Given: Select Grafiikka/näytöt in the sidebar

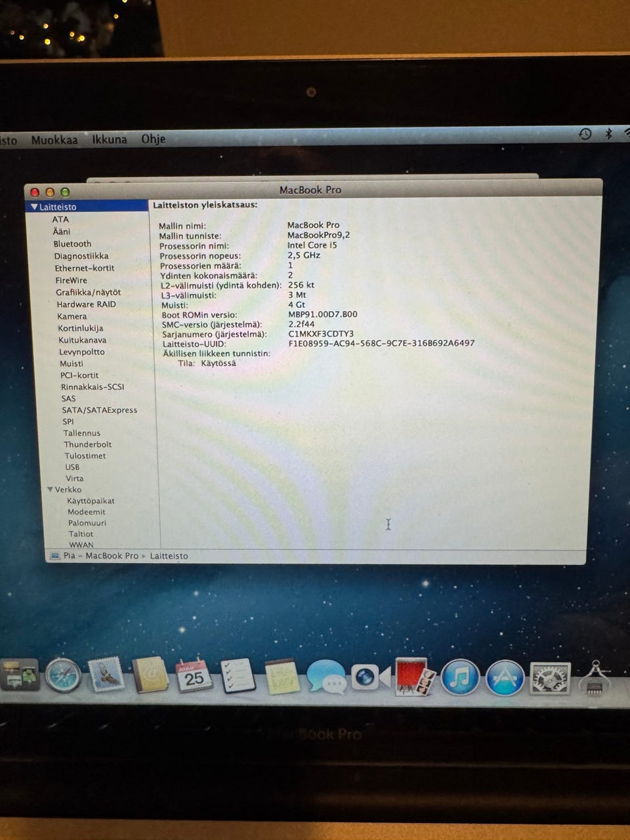Looking at the screenshot, I should click(x=88, y=293).
